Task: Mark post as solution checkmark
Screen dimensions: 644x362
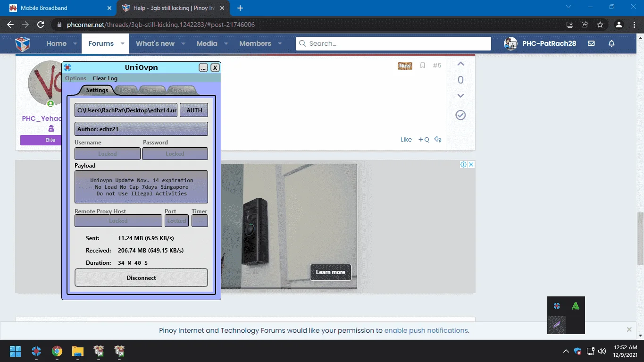Action: click(460, 115)
